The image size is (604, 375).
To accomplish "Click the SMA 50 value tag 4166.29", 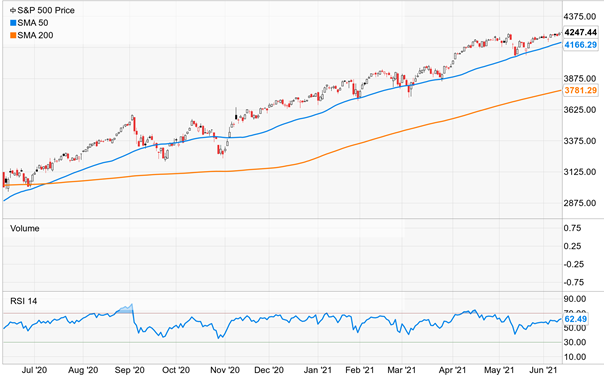I will (x=581, y=45).
